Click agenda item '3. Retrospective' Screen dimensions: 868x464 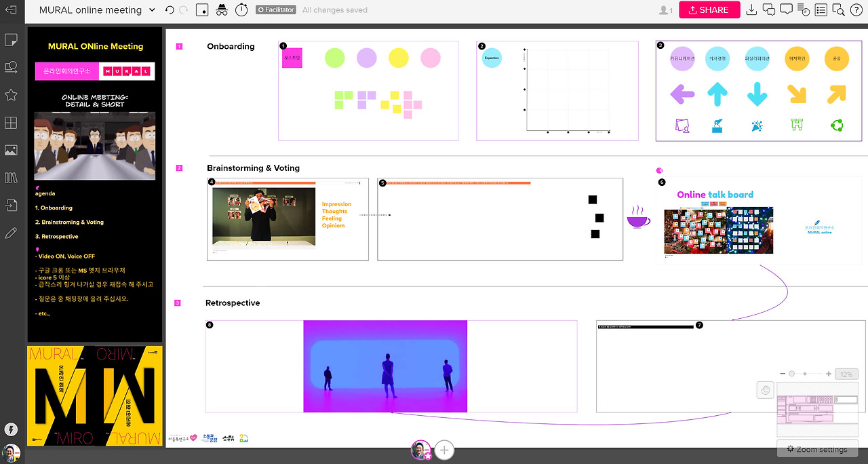click(x=56, y=237)
